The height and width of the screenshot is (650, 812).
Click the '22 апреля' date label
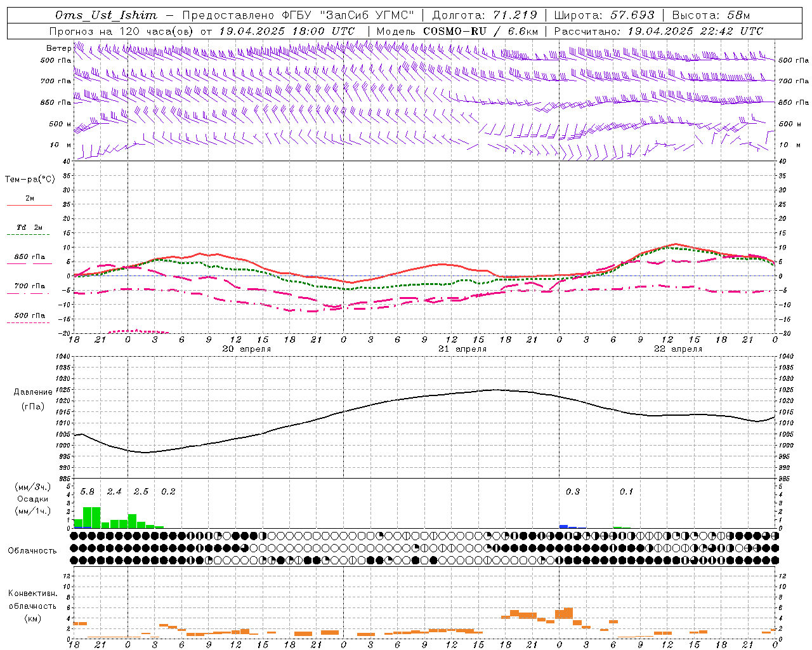[678, 349]
